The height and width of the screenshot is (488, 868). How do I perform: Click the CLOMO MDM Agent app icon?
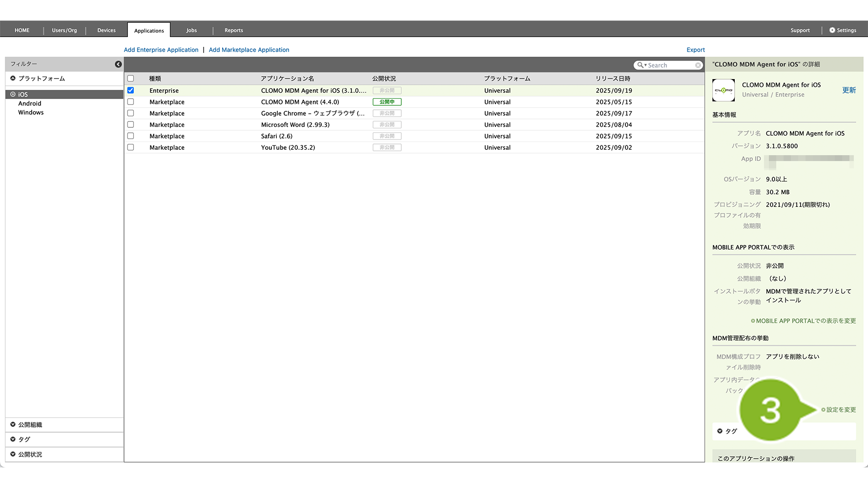click(x=723, y=90)
